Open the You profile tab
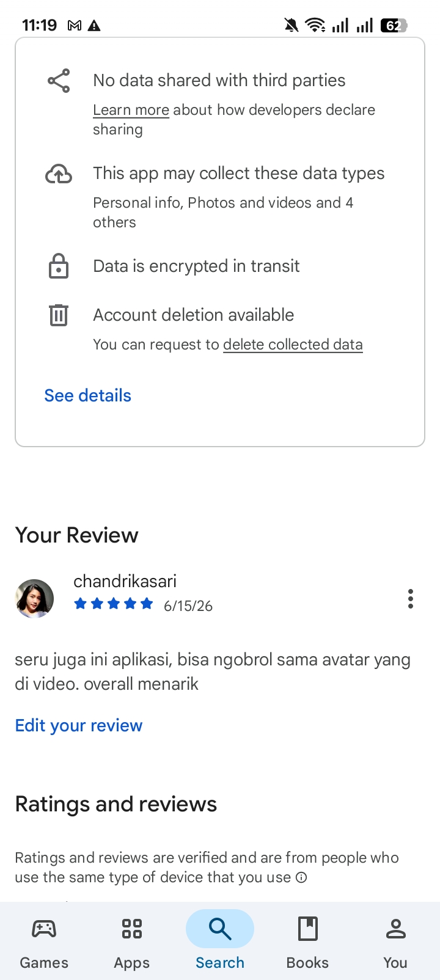The width and height of the screenshot is (440, 980). [395, 941]
